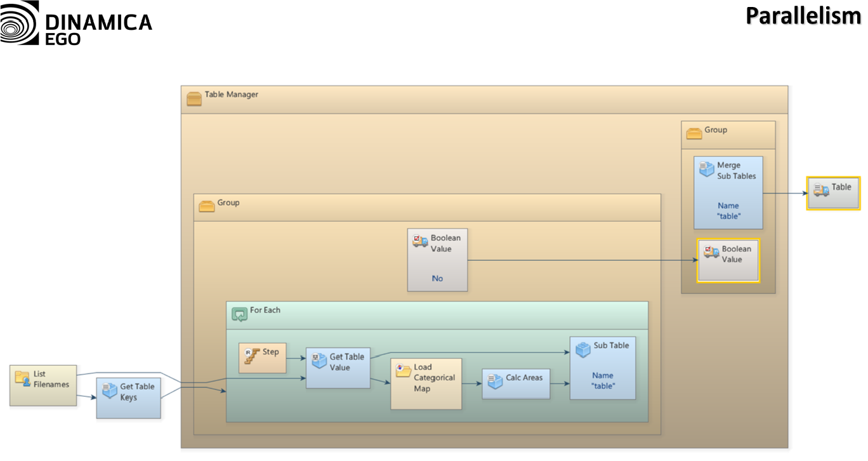Collapse the For Each container header
This screenshot has width=868, height=461.
(x=437, y=315)
